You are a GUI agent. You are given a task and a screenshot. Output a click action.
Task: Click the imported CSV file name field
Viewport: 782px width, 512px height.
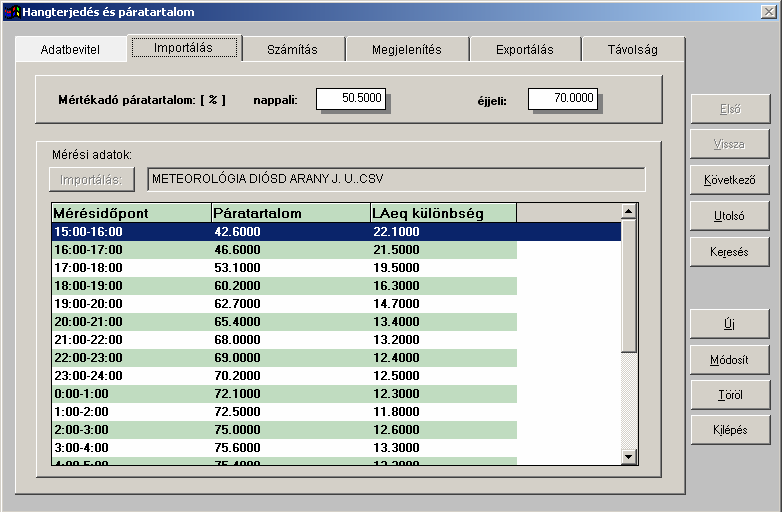pyautogui.click(x=396, y=179)
